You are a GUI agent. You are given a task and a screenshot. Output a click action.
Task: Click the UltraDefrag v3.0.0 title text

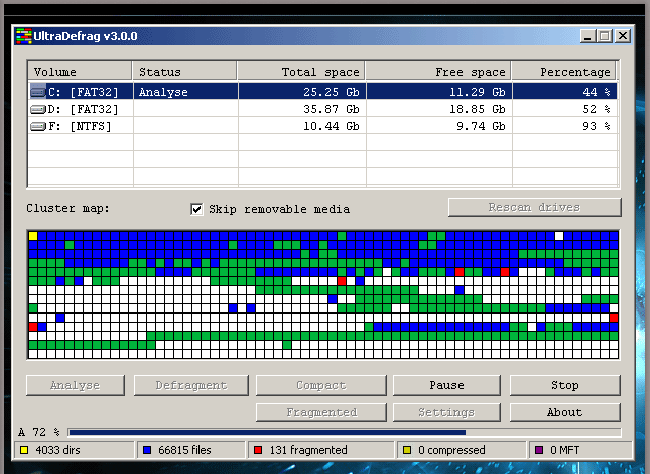tap(85, 36)
